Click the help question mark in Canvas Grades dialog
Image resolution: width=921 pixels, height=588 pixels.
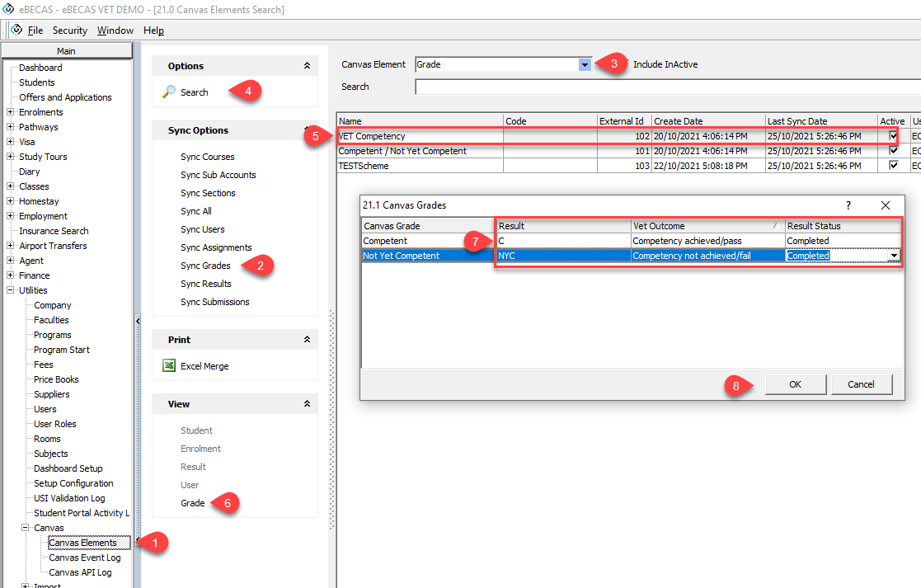pyautogui.click(x=848, y=205)
